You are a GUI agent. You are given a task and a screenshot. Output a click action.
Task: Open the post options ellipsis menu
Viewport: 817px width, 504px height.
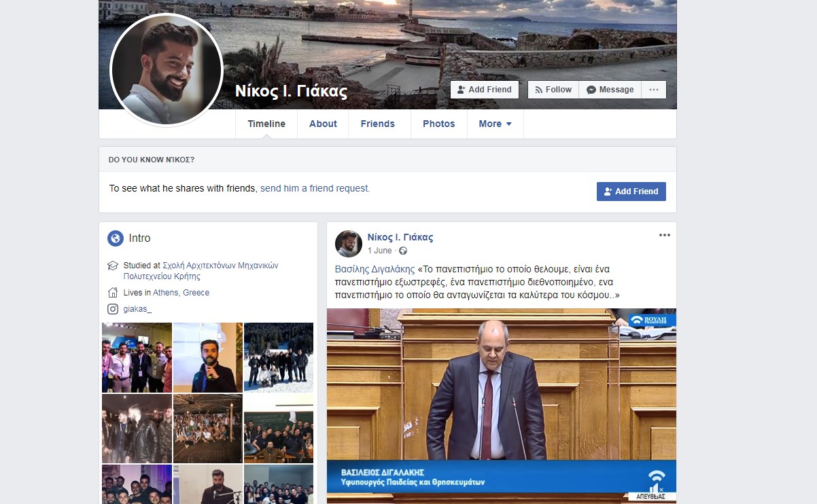click(x=665, y=235)
